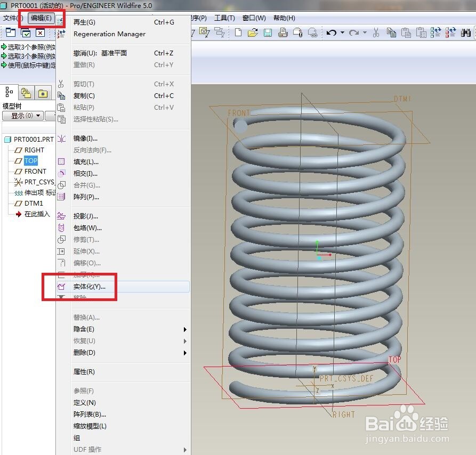Click the copy toolbar icon
476x455 pixels.
391,32
